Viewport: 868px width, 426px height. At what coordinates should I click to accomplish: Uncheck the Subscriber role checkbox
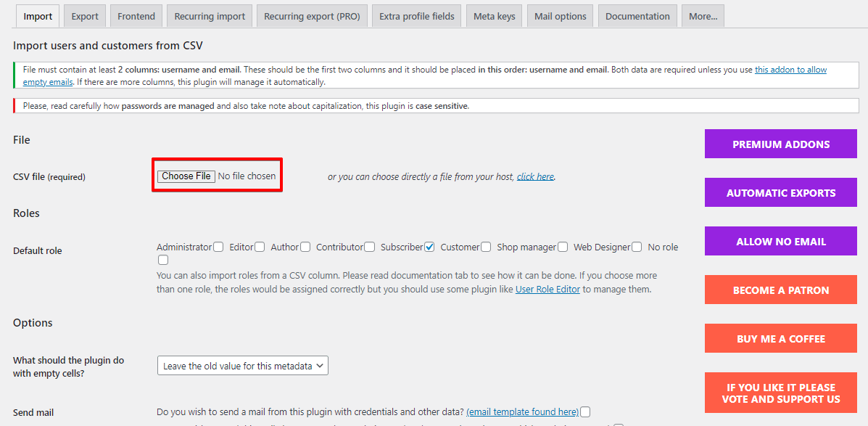tap(429, 247)
